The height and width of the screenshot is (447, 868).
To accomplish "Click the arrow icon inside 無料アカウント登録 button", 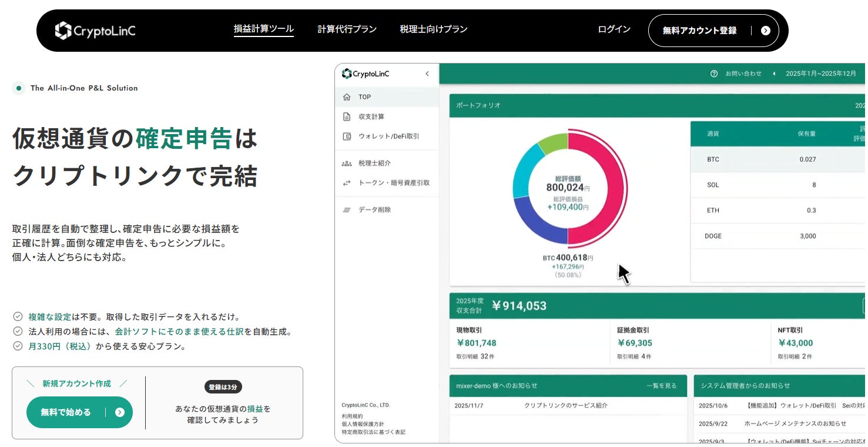I will 765,31.
